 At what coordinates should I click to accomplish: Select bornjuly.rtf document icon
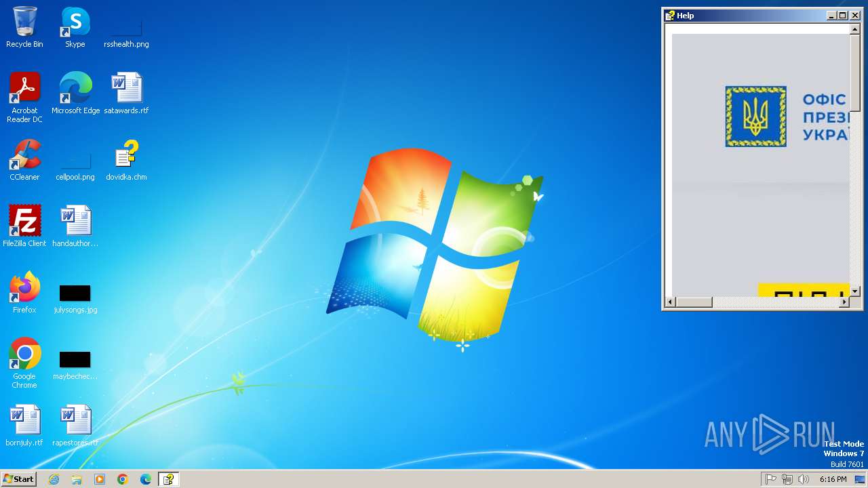(24, 425)
